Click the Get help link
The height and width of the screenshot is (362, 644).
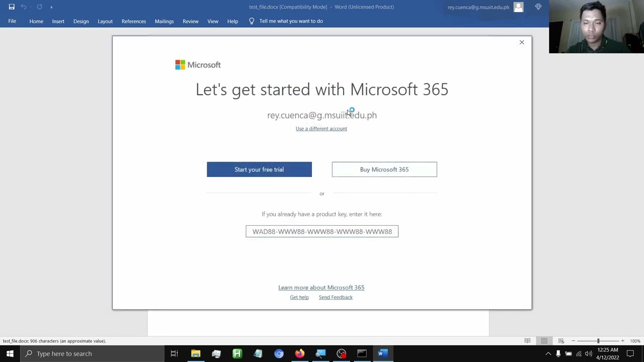pyautogui.click(x=299, y=297)
